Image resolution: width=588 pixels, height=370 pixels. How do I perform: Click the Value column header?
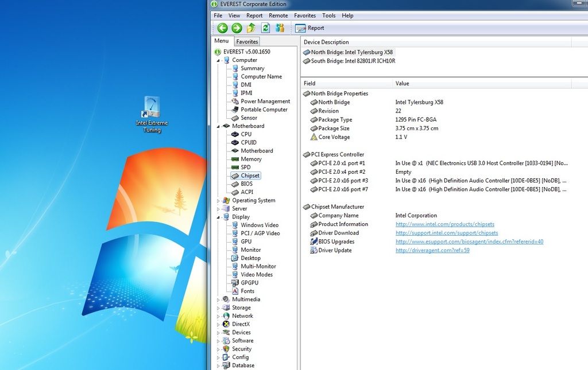tap(482, 83)
